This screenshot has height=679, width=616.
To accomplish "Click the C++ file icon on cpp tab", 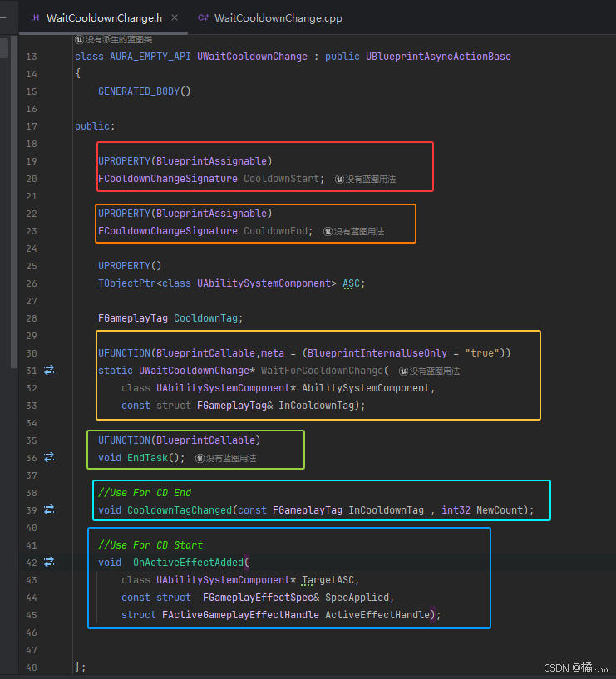I will pyautogui.click(x=203, y=17).
